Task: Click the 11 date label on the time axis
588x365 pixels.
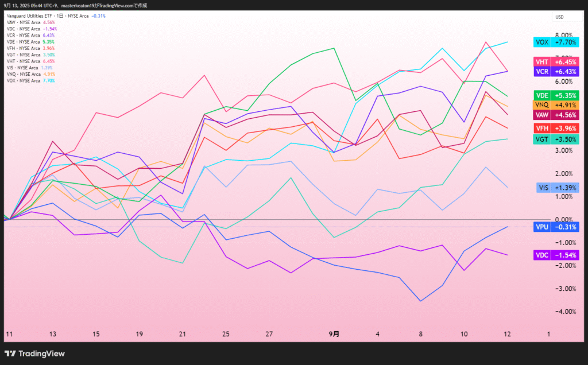Action: click(9, 334)
